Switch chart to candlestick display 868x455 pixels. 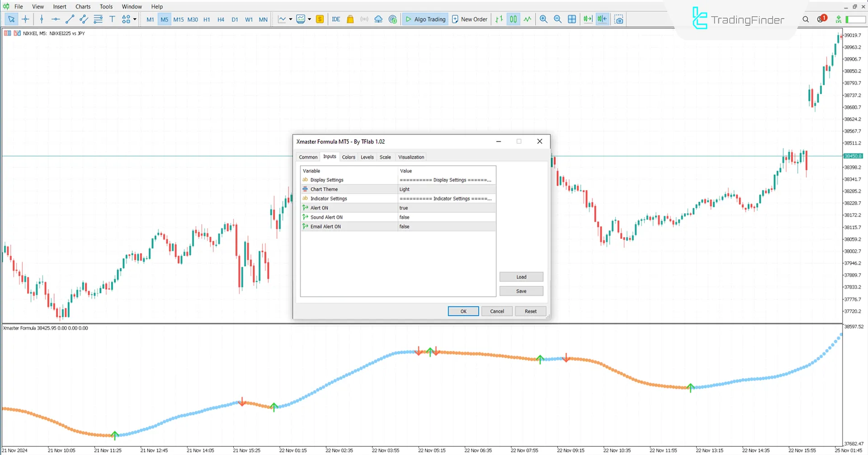point(513,19)
